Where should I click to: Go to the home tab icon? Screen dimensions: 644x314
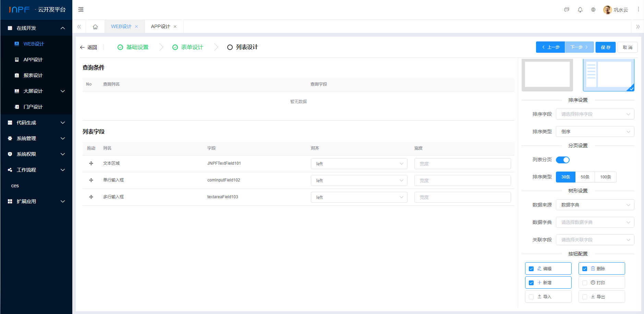[95, 27]
